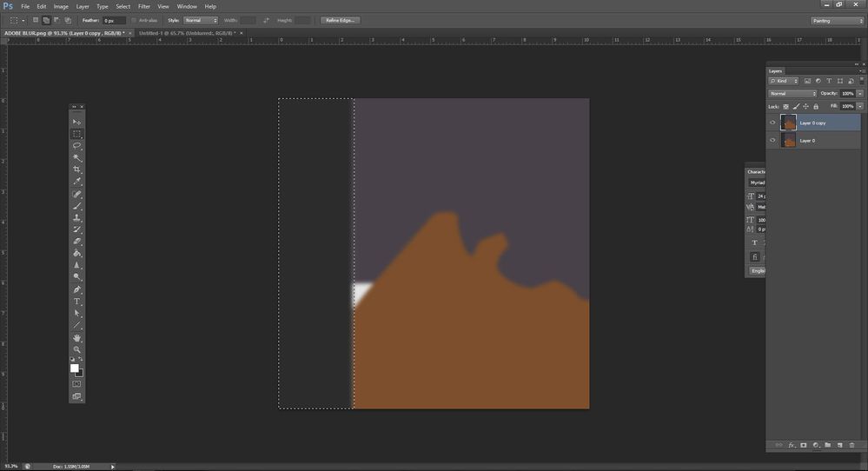Open the Style dropdown
This screenshot has height=471, width=868.
(201, 21)
